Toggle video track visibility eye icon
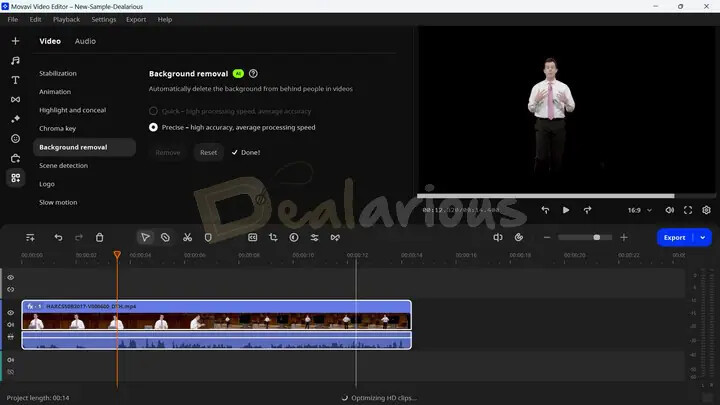This screenshot has height=405, width=720. point(11,313)
